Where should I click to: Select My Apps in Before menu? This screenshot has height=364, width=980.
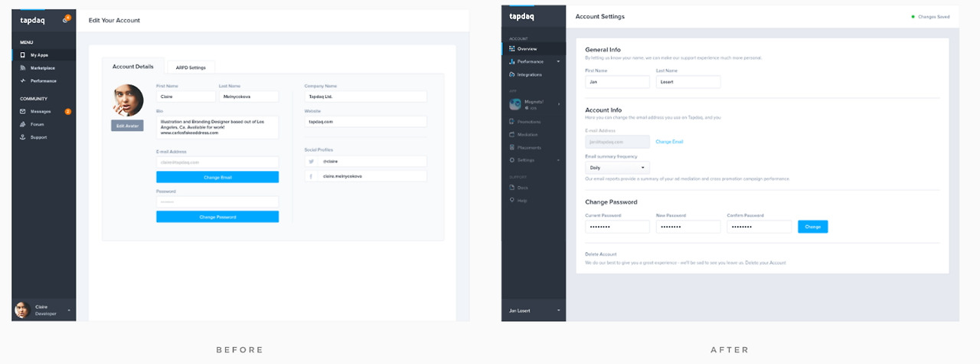[44, 55]
